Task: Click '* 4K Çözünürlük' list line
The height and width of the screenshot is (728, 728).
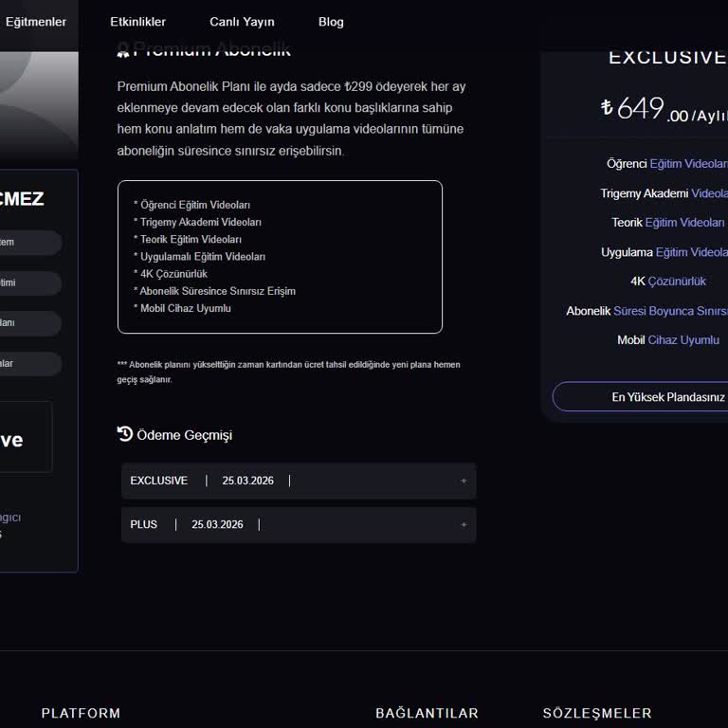Action: [x=171, y=273]
